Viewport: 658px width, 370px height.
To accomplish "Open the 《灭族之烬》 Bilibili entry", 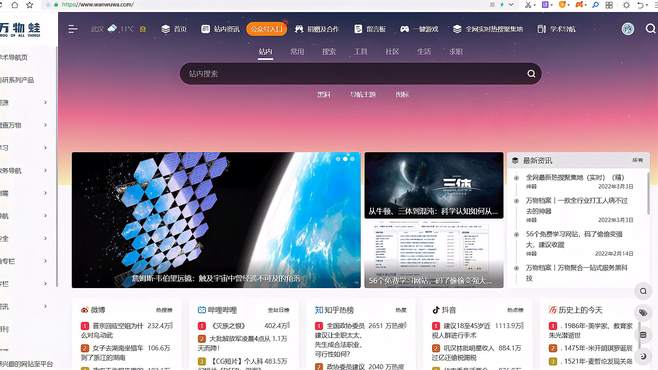I will click(227, 326).
